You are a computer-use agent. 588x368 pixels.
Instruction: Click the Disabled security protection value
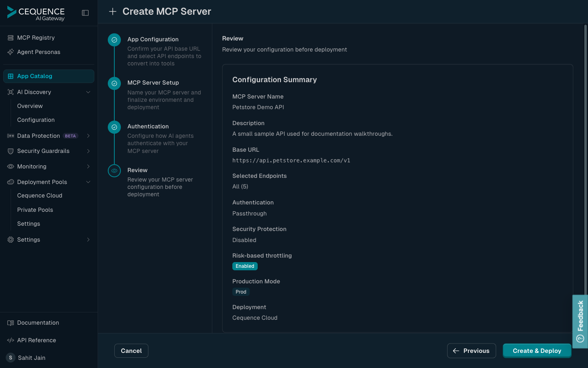244,240
